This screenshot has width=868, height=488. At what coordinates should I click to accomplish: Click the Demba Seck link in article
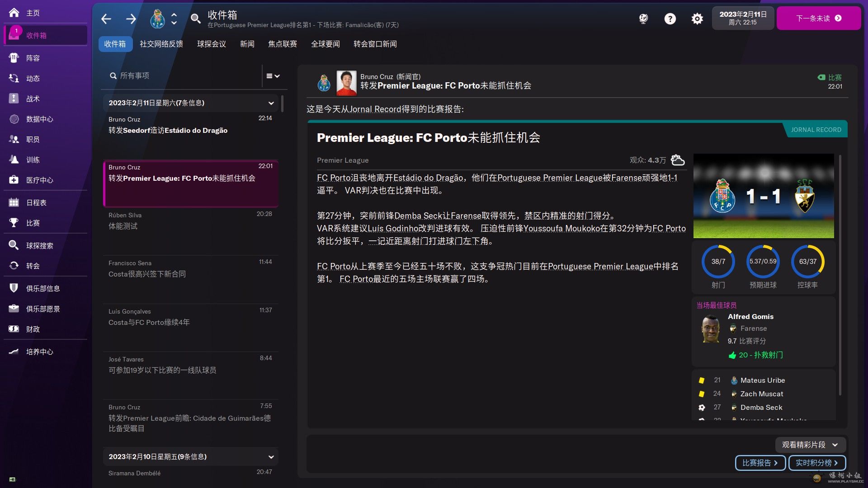(x=418, y=216)
